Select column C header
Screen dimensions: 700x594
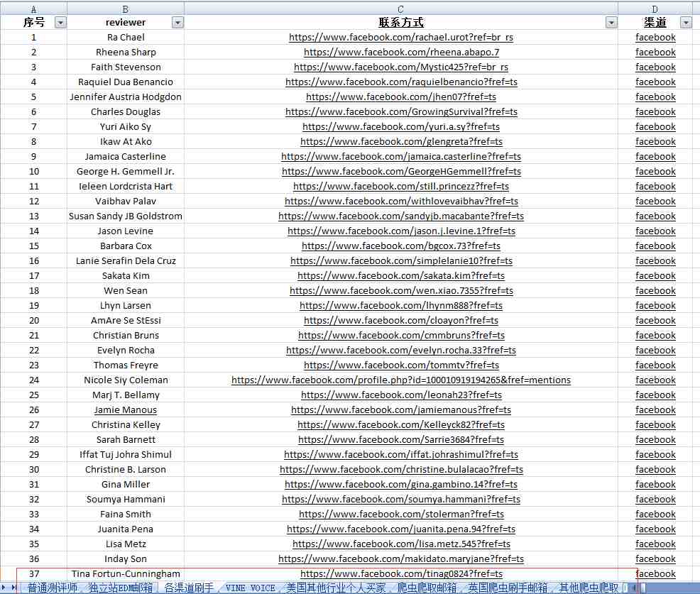coord(401,9)
